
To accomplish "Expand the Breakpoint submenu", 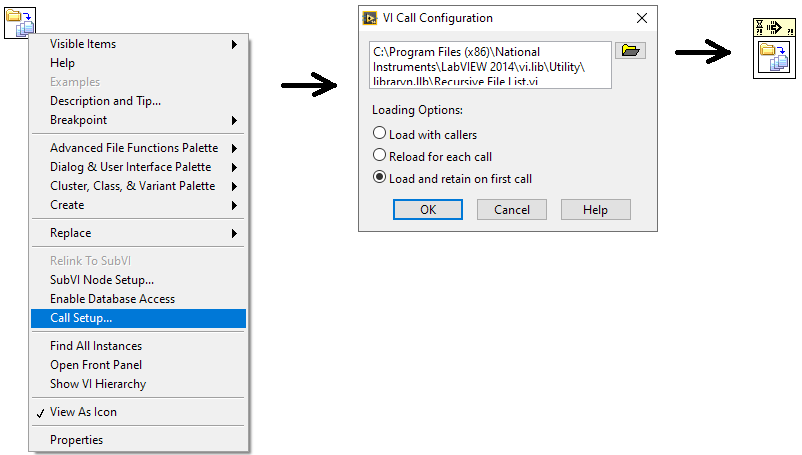I will coord(138,120).
